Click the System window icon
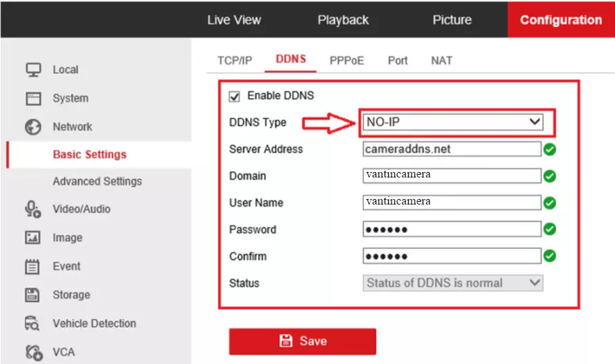 click(x=33, y=98)
